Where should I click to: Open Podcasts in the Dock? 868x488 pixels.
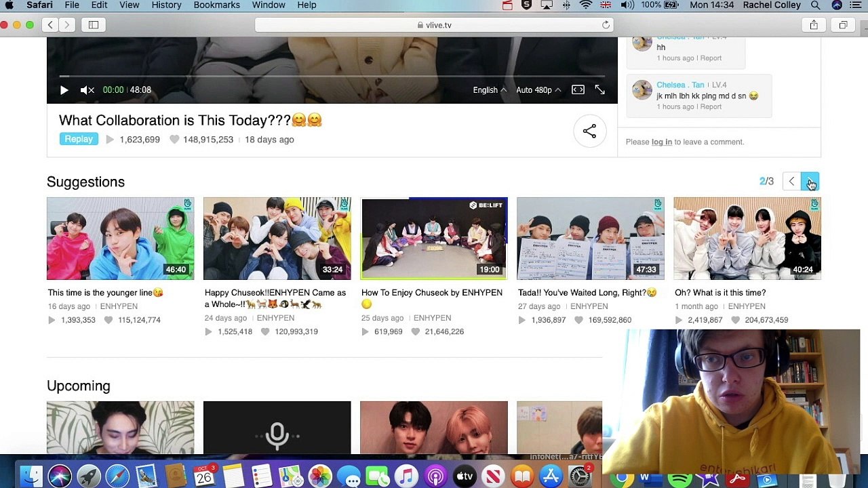435,476
